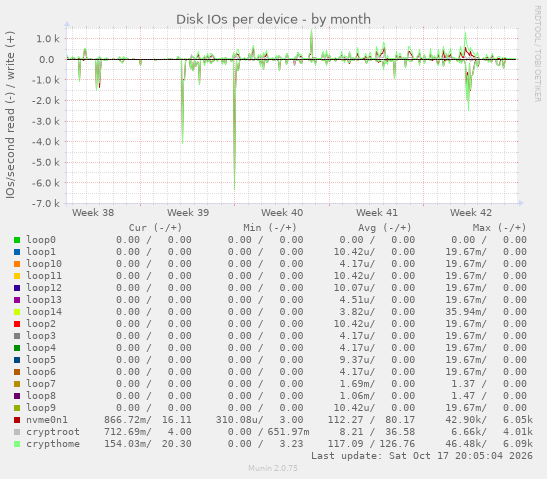The image size is (547, 479).
Task: Select the loop14 legend label
Action: tap(44, 312)
